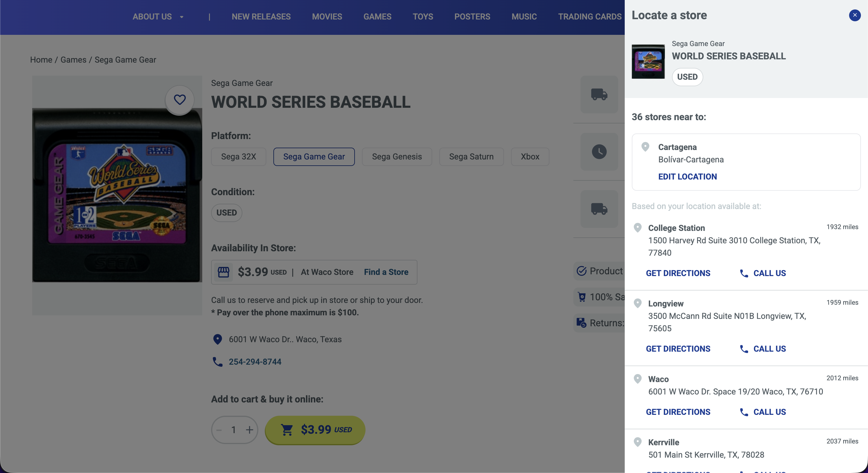Click the store icon beside $3.99 price
This screenshot has height=473, width=868.
(223, 272)
